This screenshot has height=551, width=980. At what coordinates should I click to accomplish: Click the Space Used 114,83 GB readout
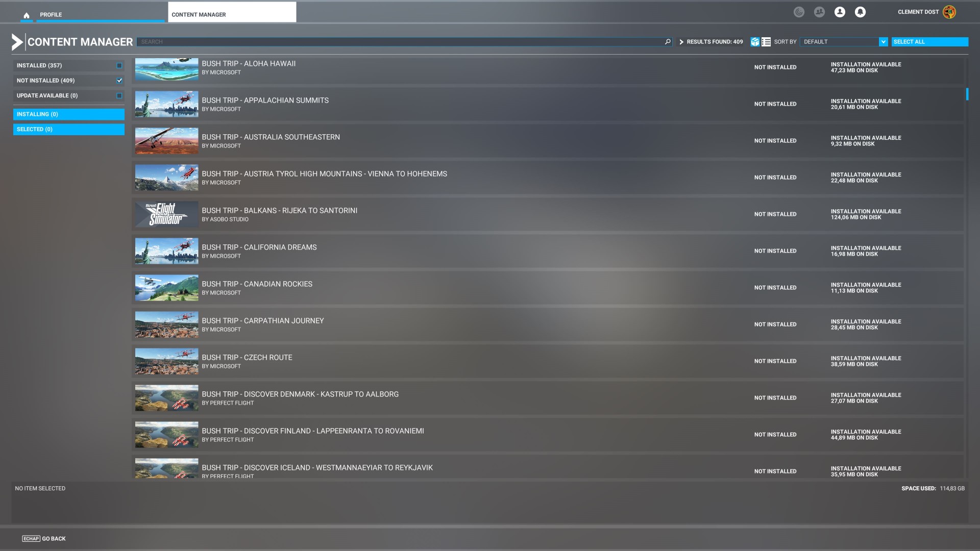(933, 489)
